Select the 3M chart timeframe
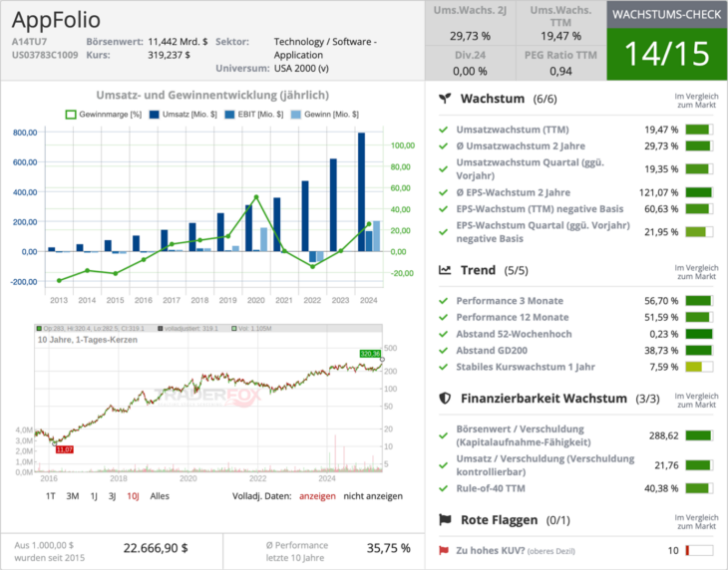The height and width of the screenshot is (570, 728). [73, 496]
